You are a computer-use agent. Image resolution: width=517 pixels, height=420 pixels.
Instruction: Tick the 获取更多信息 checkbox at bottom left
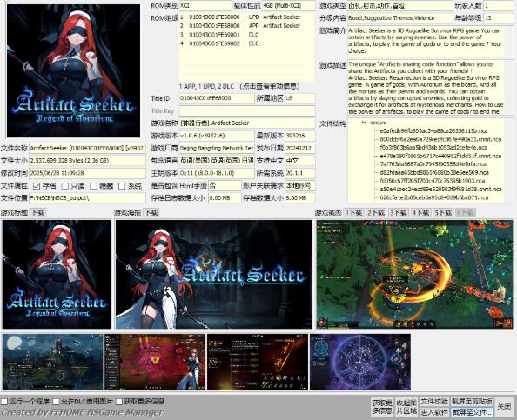click(119, 402)
